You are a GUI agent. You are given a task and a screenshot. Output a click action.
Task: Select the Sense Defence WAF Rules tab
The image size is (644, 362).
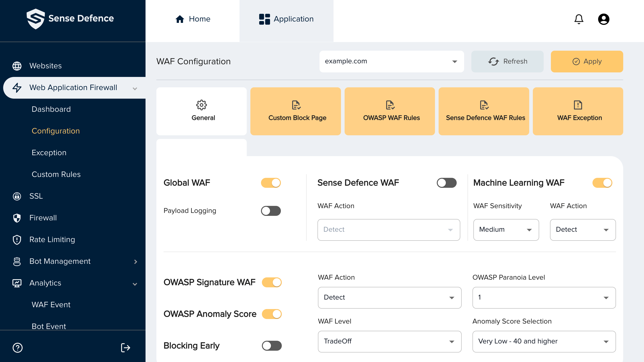tap(484, 111)
